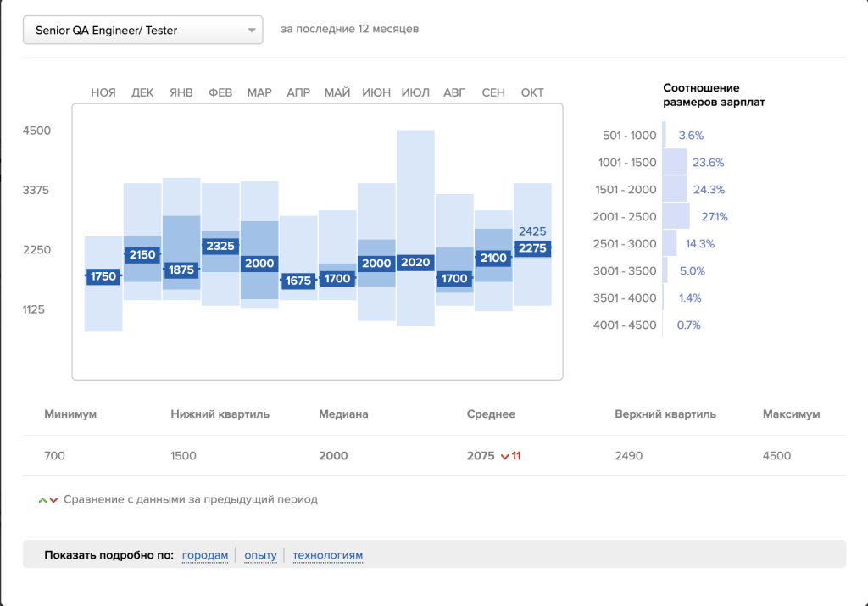Click the dropdown arrow in position selector

(x=252, y=31)
